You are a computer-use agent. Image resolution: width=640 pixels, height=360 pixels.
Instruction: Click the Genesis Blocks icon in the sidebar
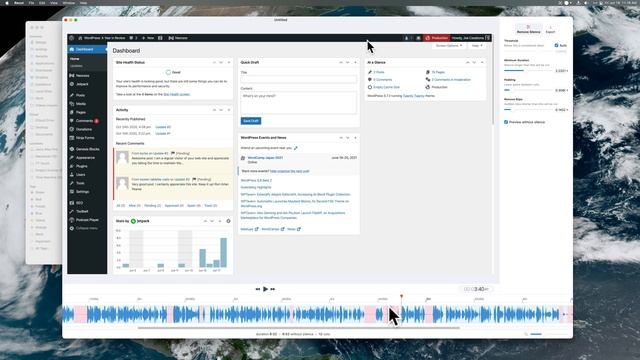[72, 149]
